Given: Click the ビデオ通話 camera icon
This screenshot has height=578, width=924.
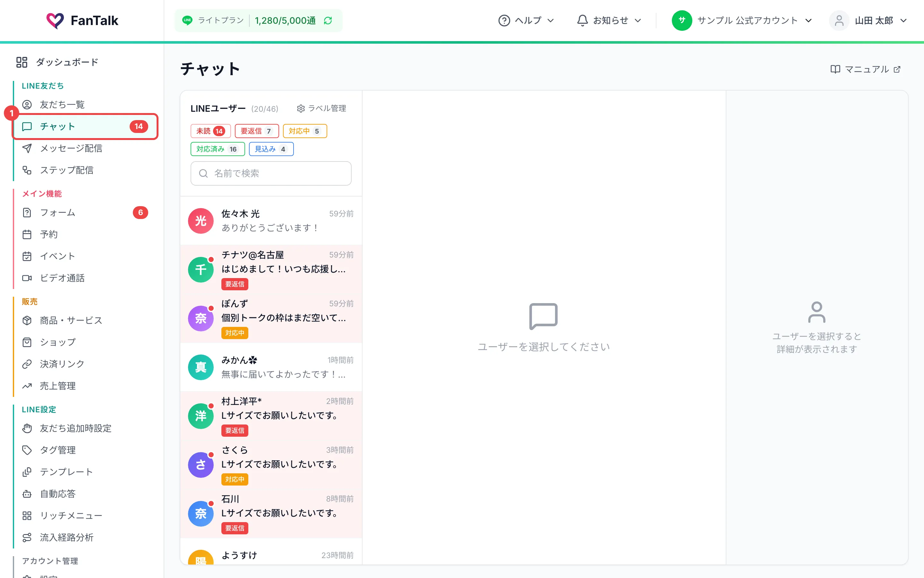Looking at the screenshot, I should (27, 278).
